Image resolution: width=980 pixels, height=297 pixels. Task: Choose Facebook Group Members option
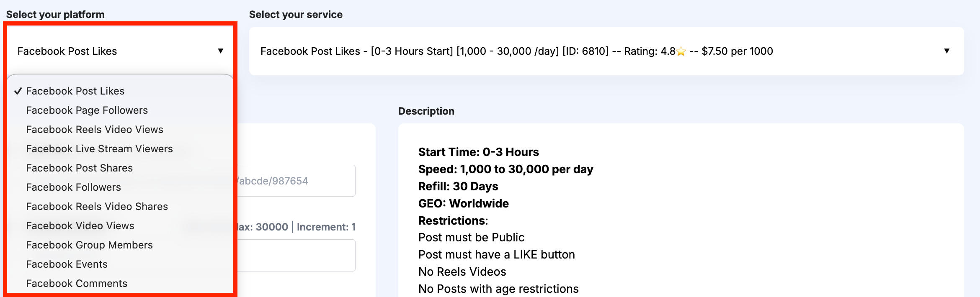pos(90,245)
